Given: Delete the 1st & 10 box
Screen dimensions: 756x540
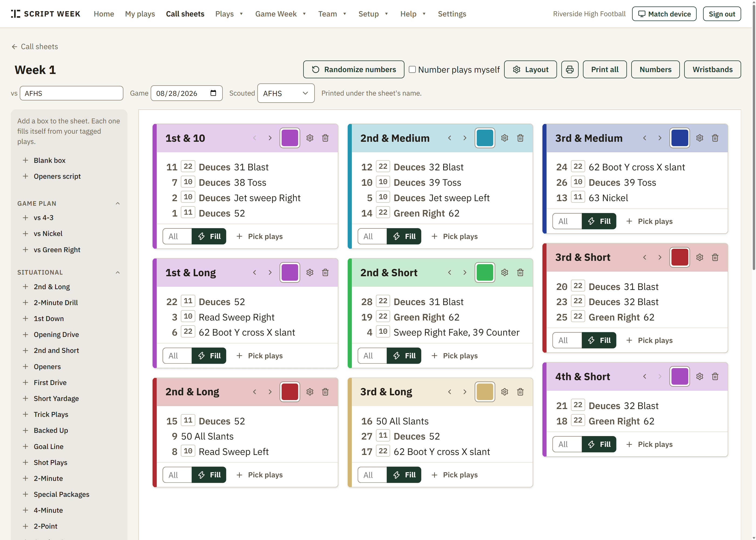Looking at the screenshot, I should click(x=325, y=138).
